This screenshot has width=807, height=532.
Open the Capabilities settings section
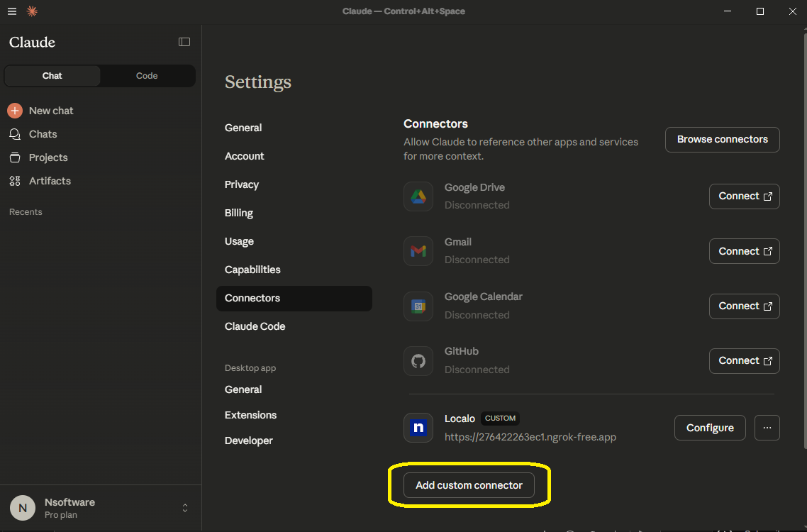(252, 270)
